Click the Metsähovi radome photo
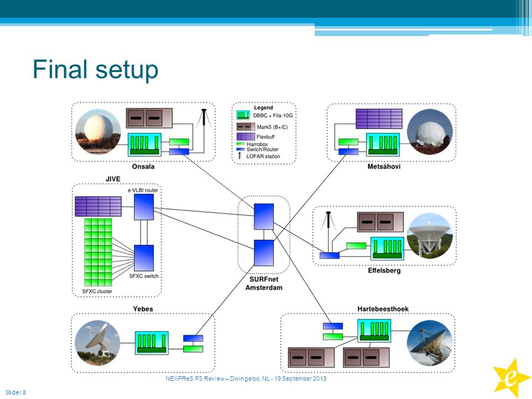 (x=429, y=132)
